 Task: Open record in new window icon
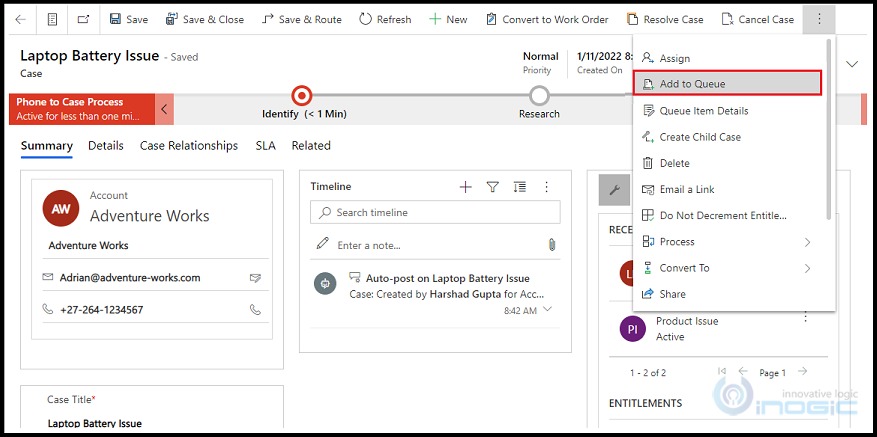[83, 19]
